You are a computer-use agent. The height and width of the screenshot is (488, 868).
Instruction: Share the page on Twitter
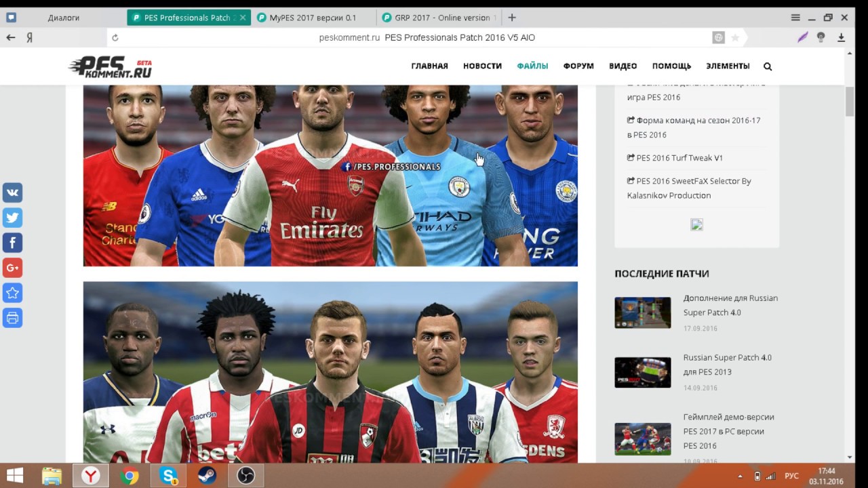[x=12, y=218]
